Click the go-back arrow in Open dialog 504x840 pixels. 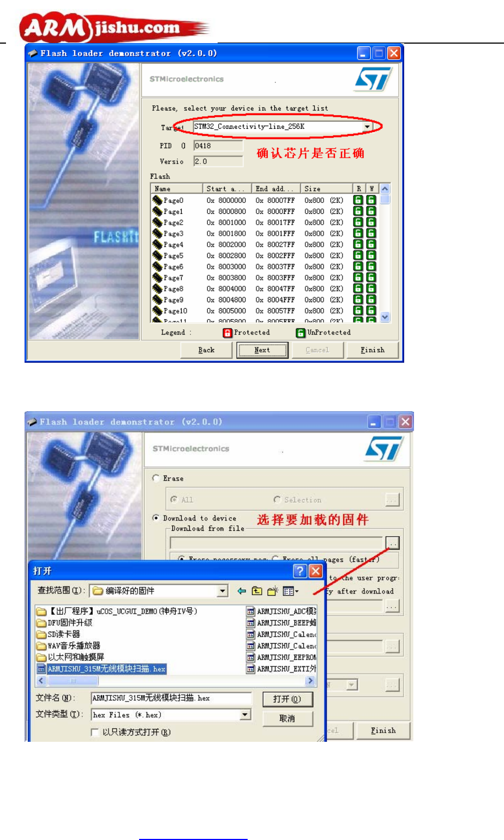click(242, 591)
